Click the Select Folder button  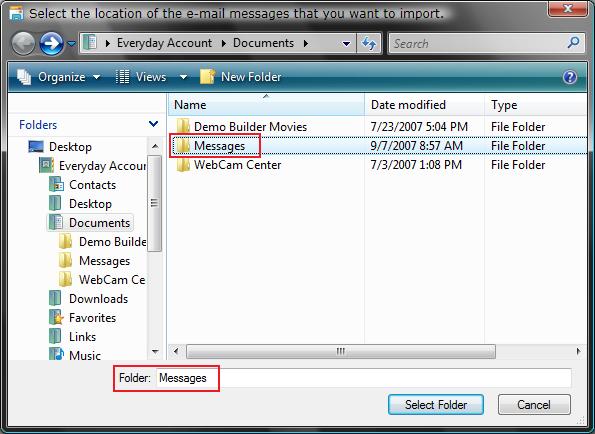(x=436, y=404)
